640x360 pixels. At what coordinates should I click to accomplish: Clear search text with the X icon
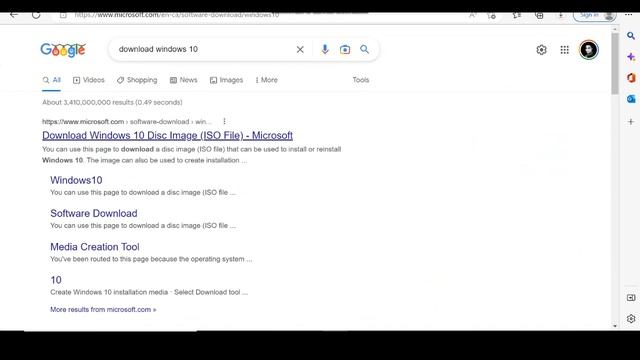click(300, 49)
